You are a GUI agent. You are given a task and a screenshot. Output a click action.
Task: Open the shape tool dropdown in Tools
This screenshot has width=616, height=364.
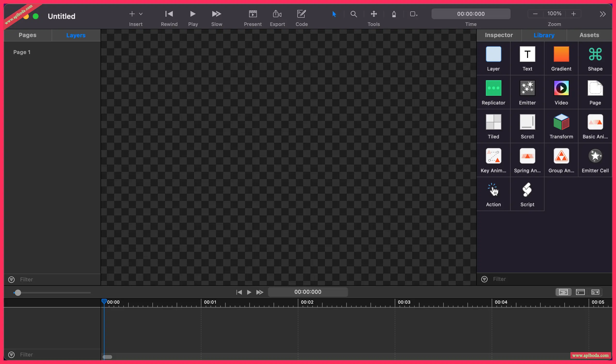click(414, 14)
